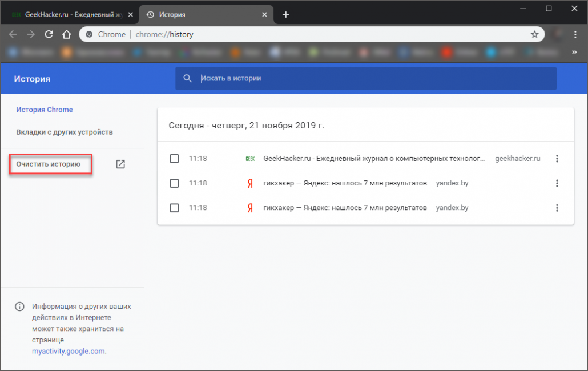Screen dimensions: 588x371
Task: Open new tab with plus button
Action: coord(285,15)
